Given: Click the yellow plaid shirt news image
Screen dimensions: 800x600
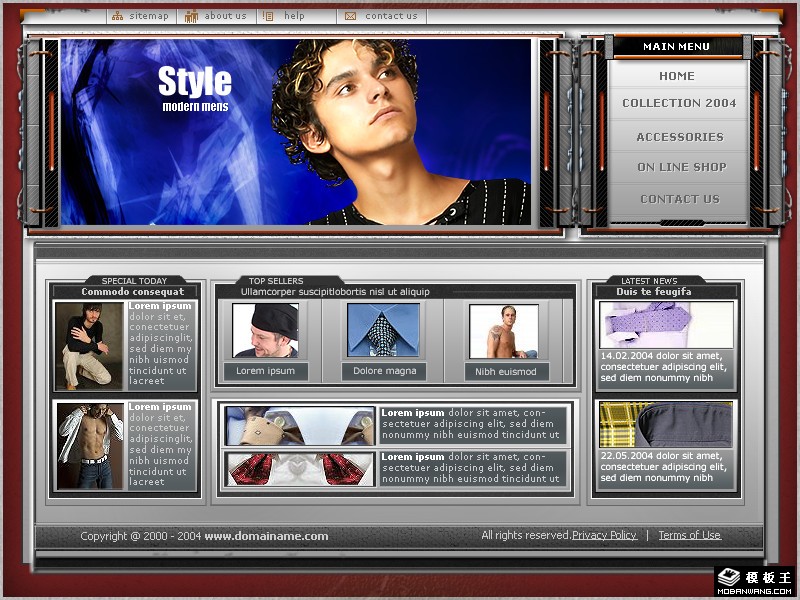Looking at the screenshot, I should pos(666,424).
